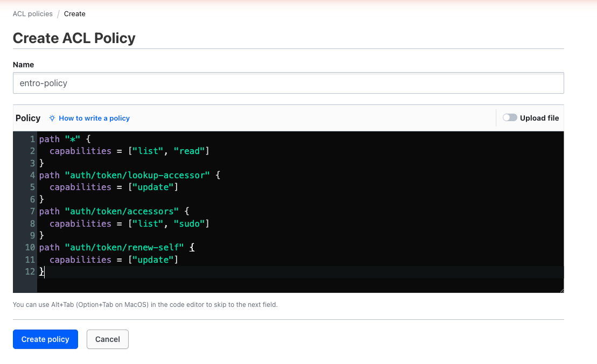Click the closing brace on line 6
The image size is (597, 364).
pyautogui.click(x=42, y=200)
